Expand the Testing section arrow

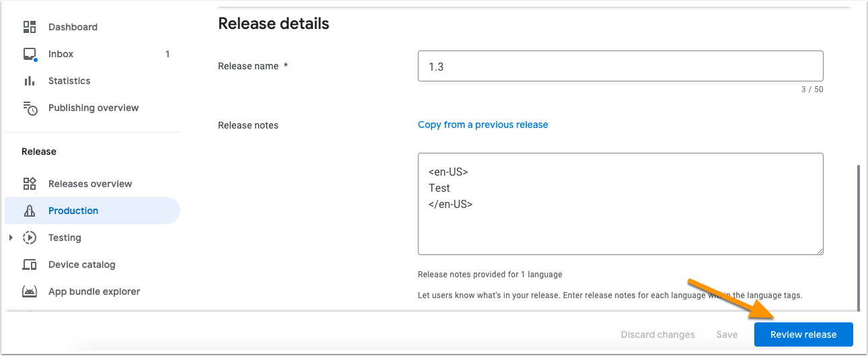[x=11, y=238]
